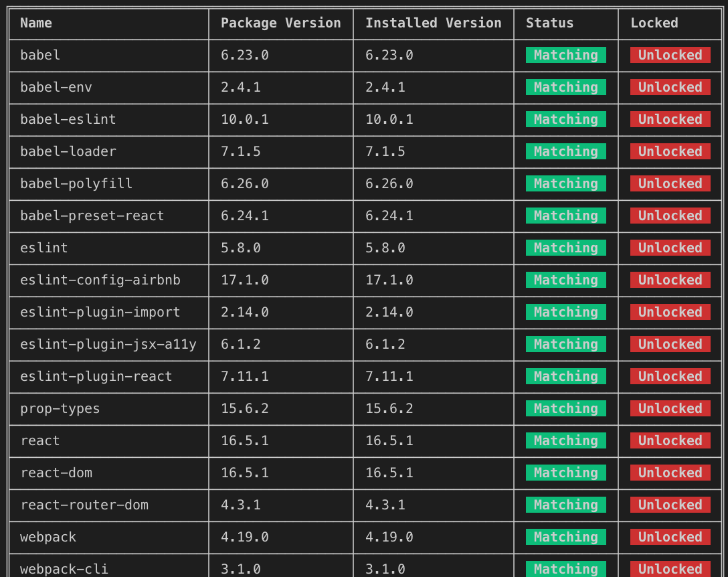Select the react-router-dom package name
Screen dimensions: 728x577
coord(84,505)
